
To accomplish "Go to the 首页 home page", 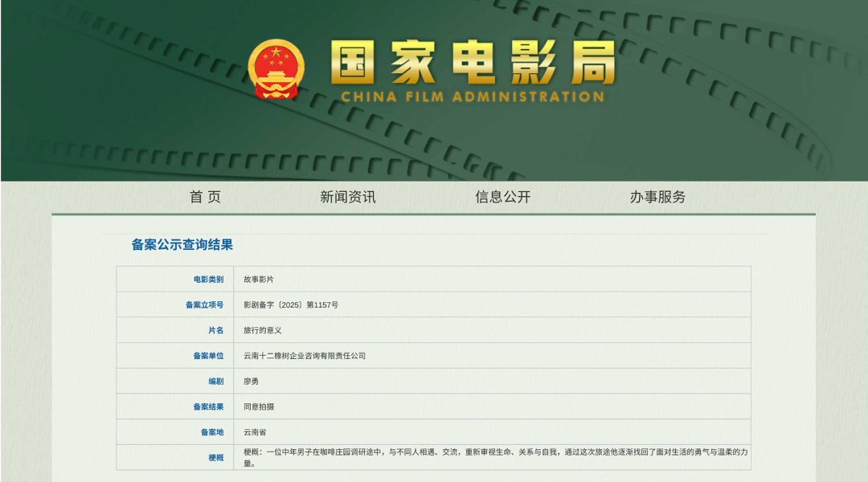I will pos(205,197).
